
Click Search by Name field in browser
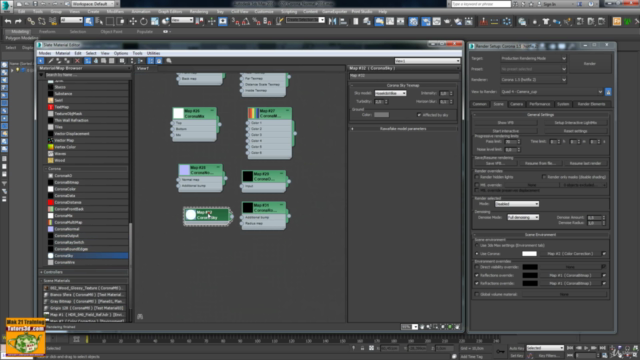[x=87, y=75]
